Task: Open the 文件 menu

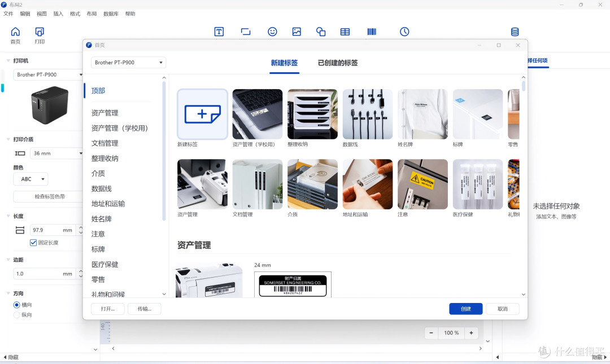Action: [x=8, y=14]
